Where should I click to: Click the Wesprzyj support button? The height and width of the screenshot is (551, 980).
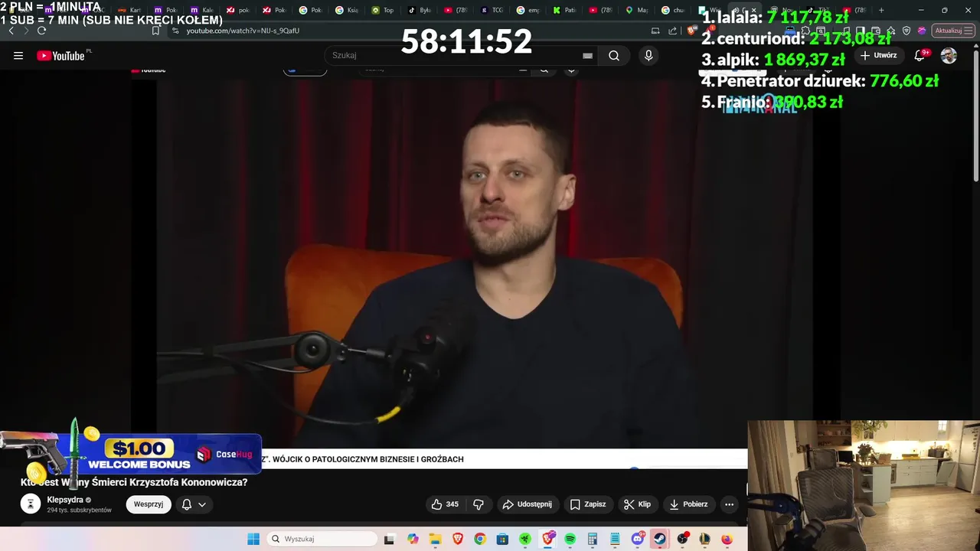[x=149, y=504]
